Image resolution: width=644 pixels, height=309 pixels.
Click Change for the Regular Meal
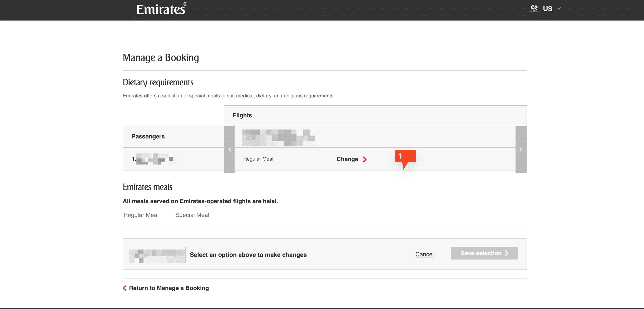click(x=351, y=159)
